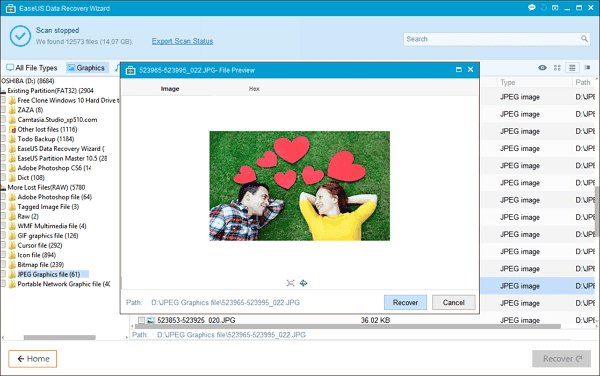Screen dimensions: 600x376
Task: Click the circular refresh icon in title bar
Action: pyautogui.click(x=543, y=8)
